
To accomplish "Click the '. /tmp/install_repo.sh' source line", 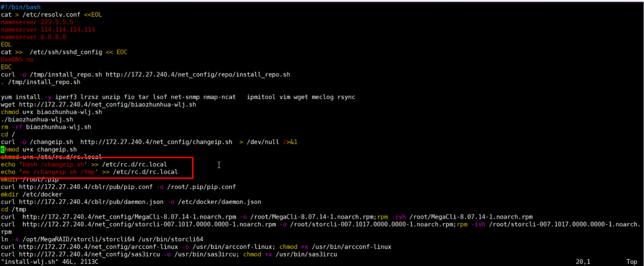I will click(40, 82).
